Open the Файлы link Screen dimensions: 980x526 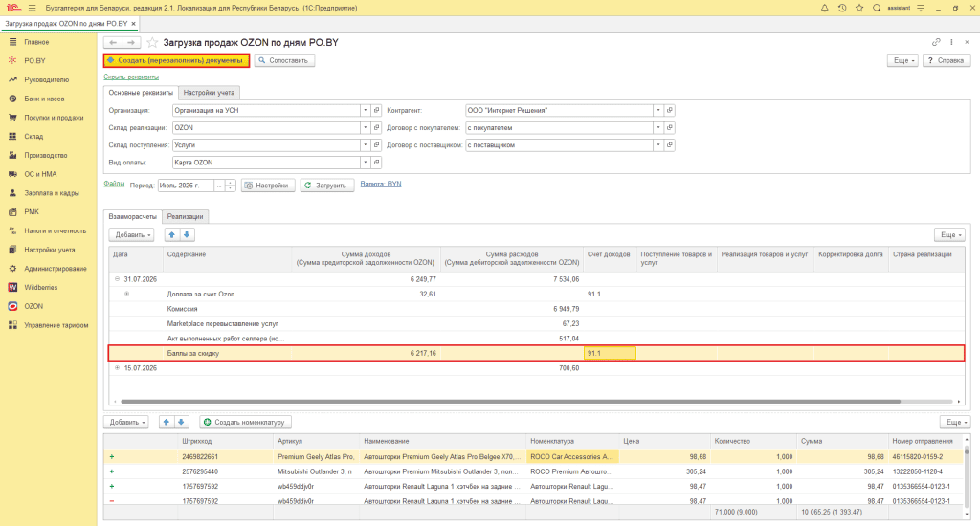coord(114,184)
